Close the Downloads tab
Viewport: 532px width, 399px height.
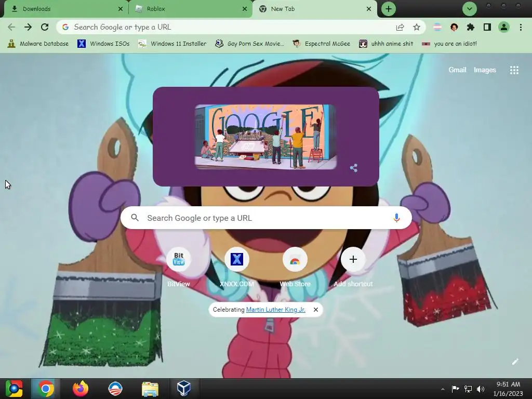coord(121,9)
